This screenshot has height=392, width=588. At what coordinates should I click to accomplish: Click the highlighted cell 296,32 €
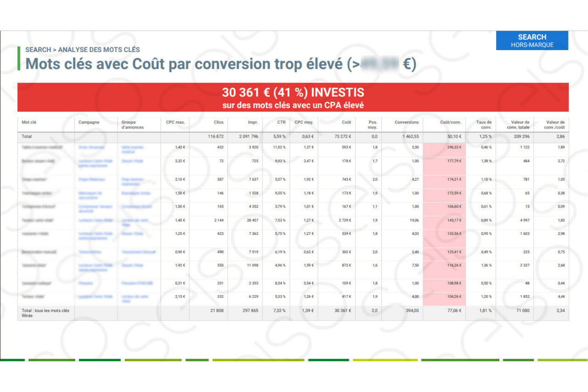pos(445,150)
